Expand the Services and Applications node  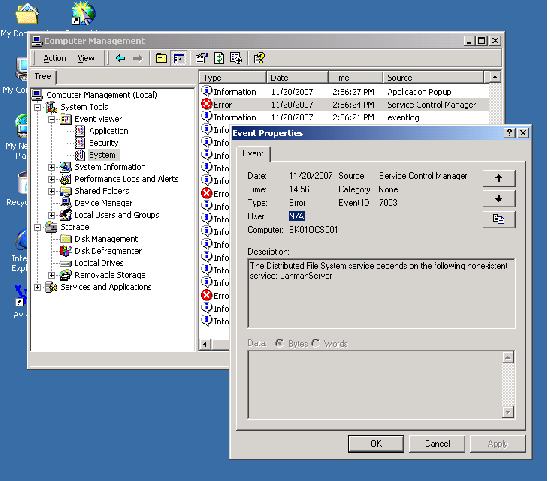coord(38,287)
